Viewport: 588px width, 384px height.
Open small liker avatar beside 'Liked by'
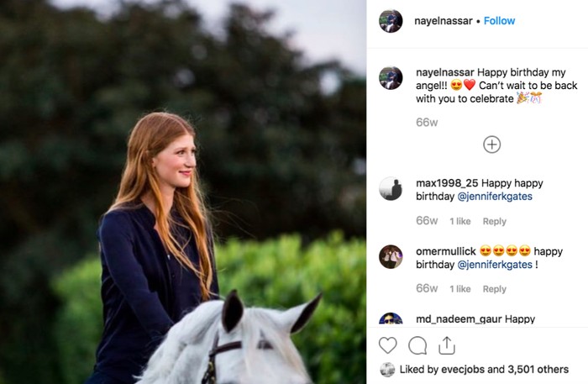click(387, 370)
